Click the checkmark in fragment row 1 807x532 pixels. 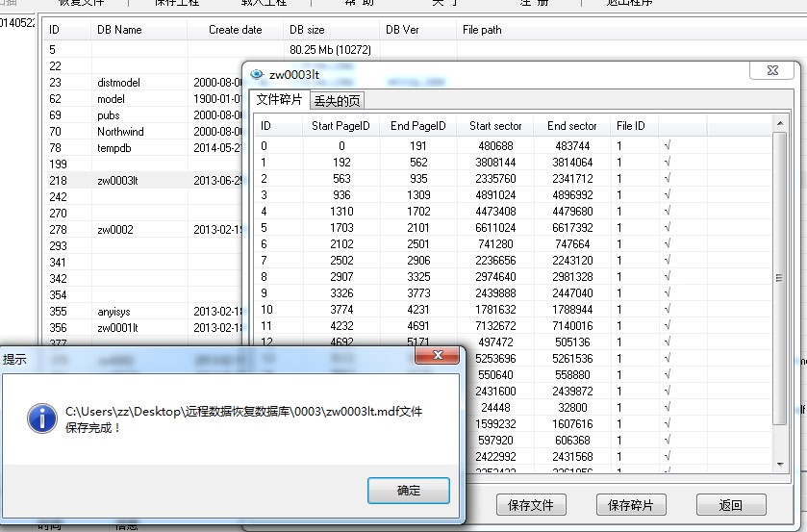tap(668, 163)
